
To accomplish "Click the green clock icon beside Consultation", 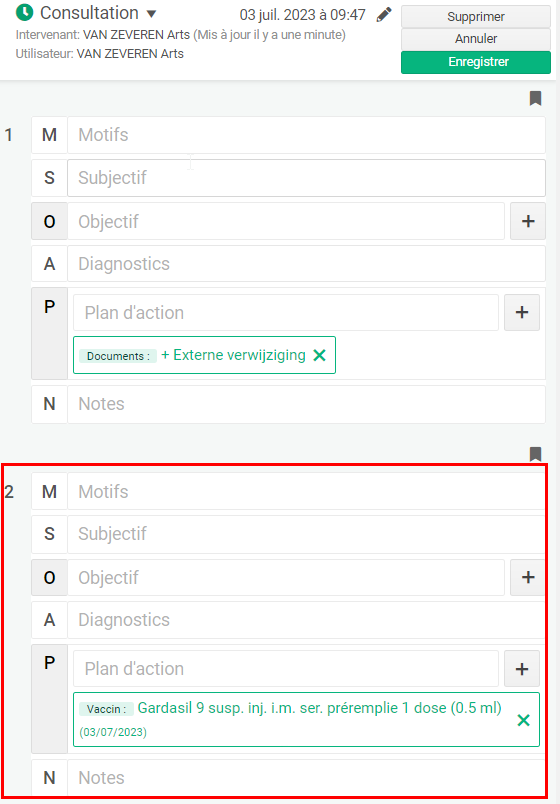I will 24,12.
